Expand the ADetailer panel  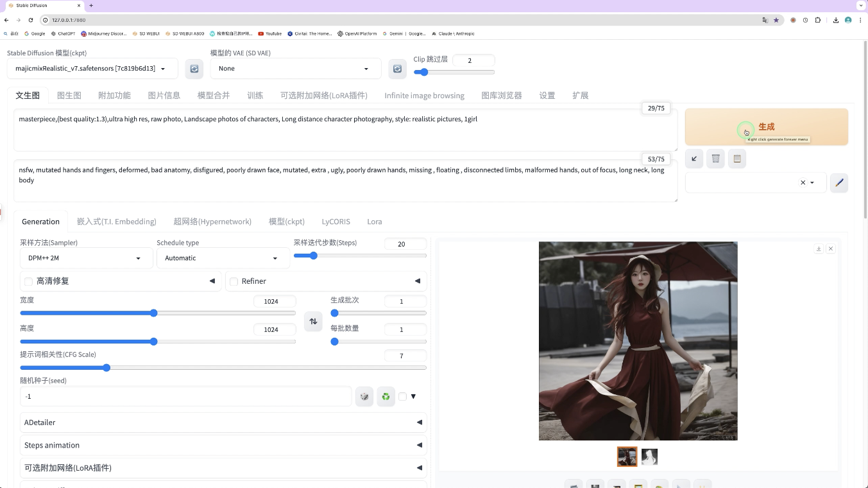pyautogui.click(x=223, y=423)
